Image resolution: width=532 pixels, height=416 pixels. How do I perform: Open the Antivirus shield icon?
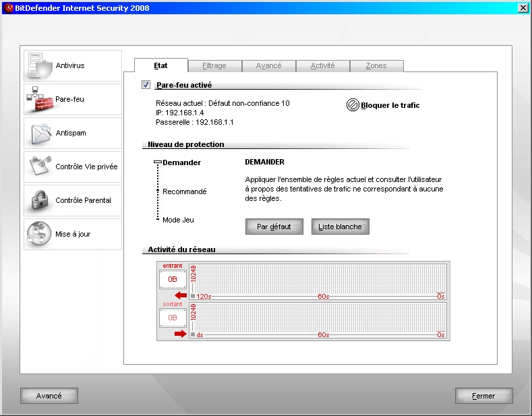pos(39,66)
